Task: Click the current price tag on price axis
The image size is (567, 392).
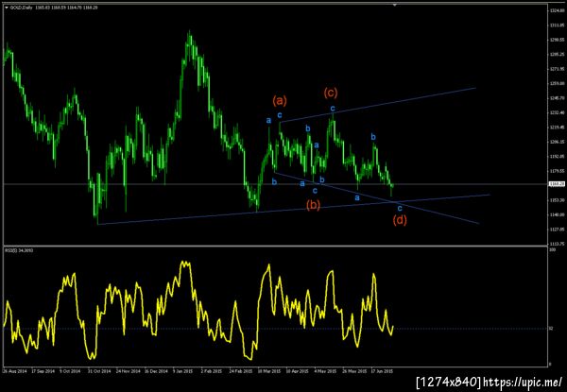Action: (x=557, y=184)
